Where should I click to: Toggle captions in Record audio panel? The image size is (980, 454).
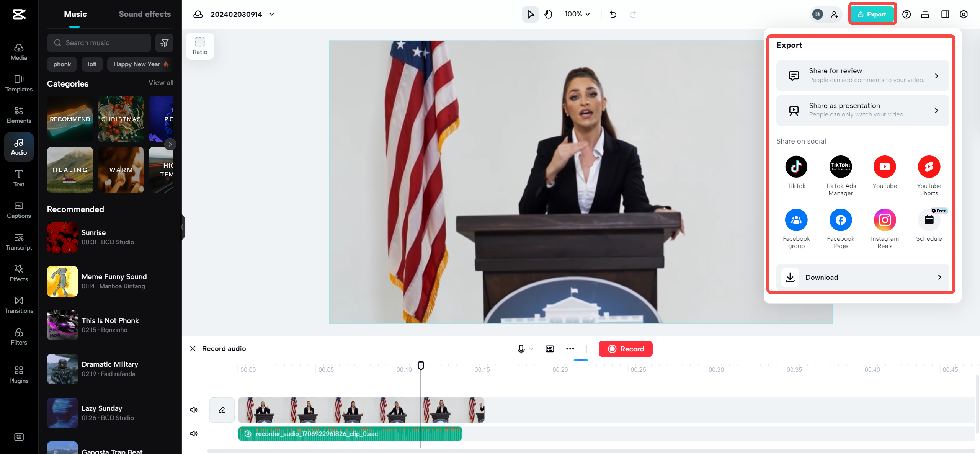click(x=550, y=349)
